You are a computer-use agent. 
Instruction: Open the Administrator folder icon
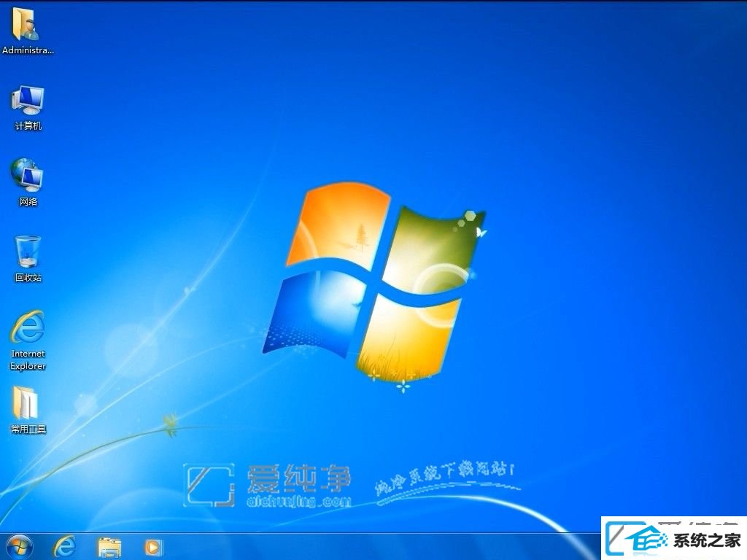pyautogui.click(x=26, y=24)
